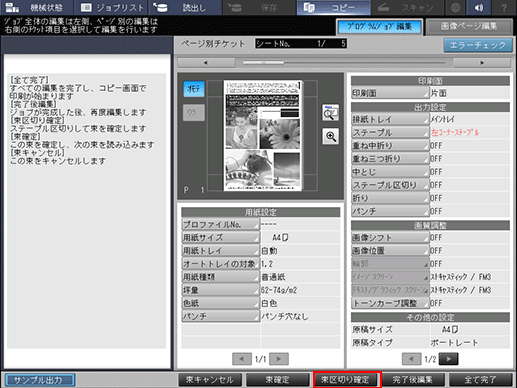
Task: Click the preview magnifier icon with glasses
Action: tap(330, 113)
